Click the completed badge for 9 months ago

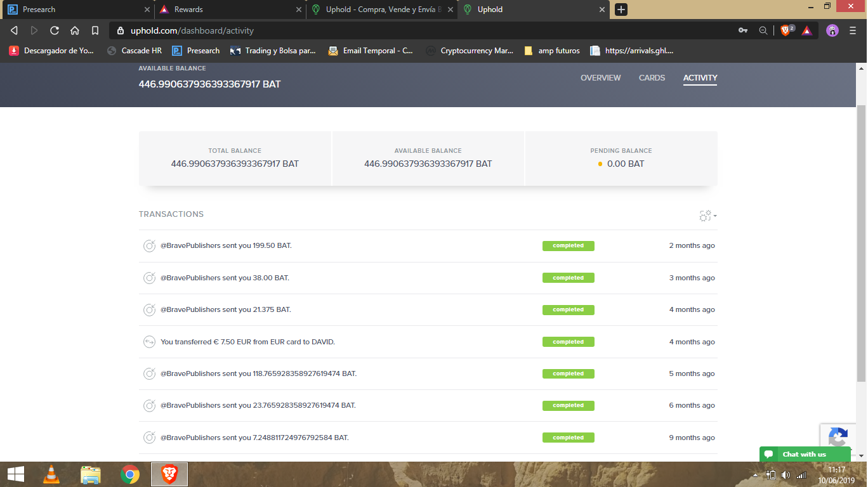(568, 438)
